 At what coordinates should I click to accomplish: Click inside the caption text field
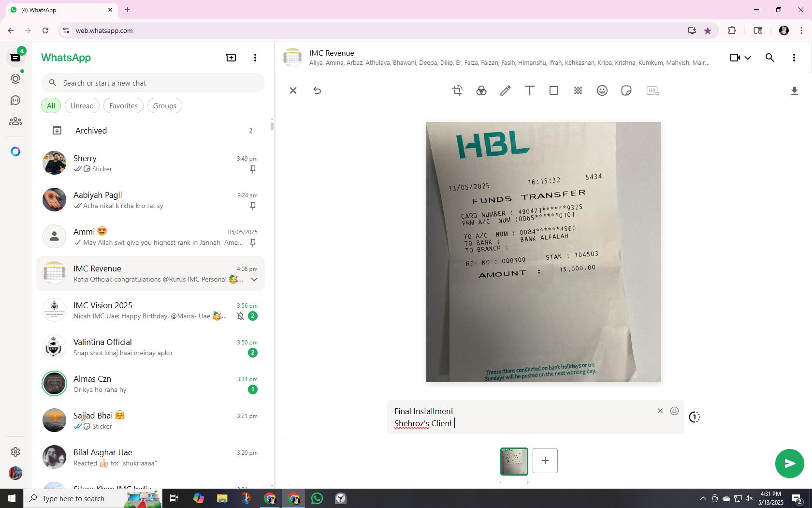tap(522, 417)
